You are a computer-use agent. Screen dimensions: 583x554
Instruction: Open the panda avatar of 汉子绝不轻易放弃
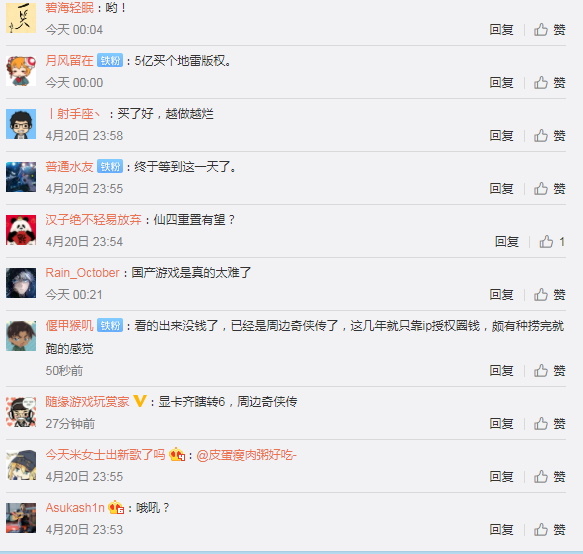click(21, 230)
